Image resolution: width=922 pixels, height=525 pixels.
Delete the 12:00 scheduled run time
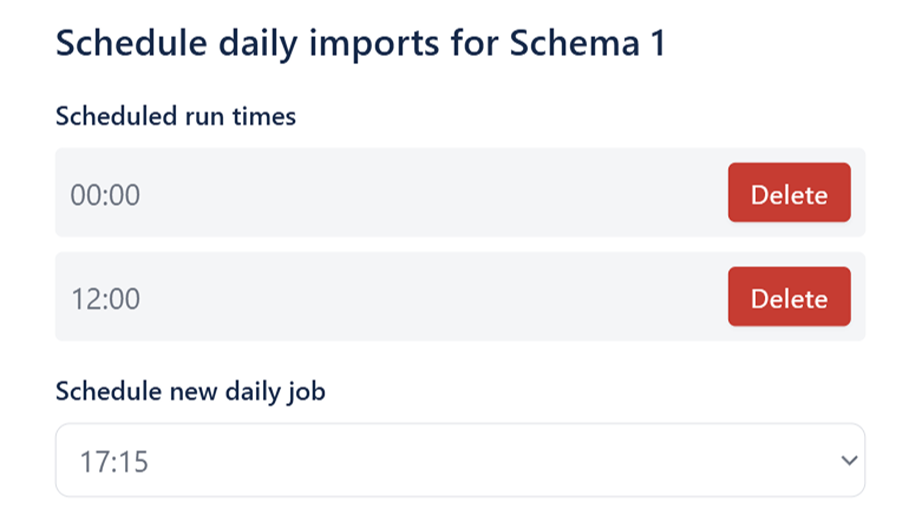point(789,297)
